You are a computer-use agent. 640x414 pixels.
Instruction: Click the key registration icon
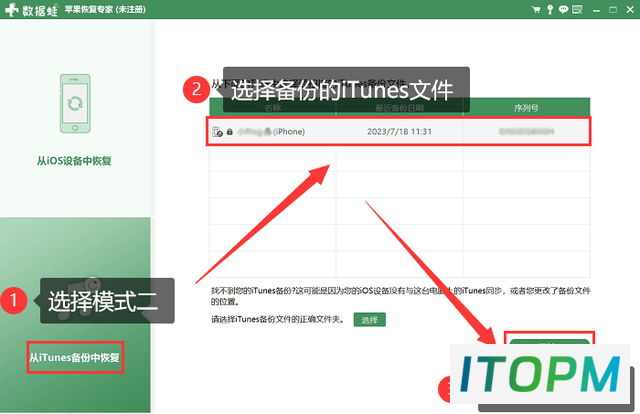pos(550,9)
